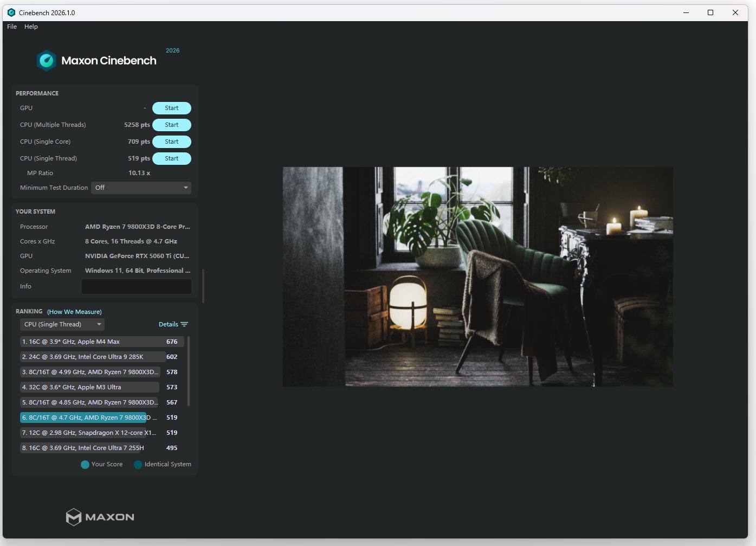
Task: Click the Info input field
Action: tap(137, 286)
